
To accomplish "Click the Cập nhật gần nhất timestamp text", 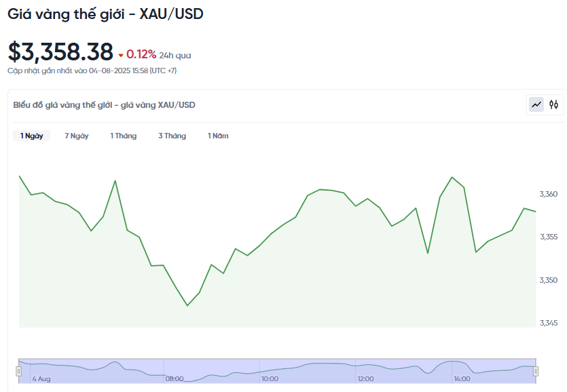I will tap(92, 71).
